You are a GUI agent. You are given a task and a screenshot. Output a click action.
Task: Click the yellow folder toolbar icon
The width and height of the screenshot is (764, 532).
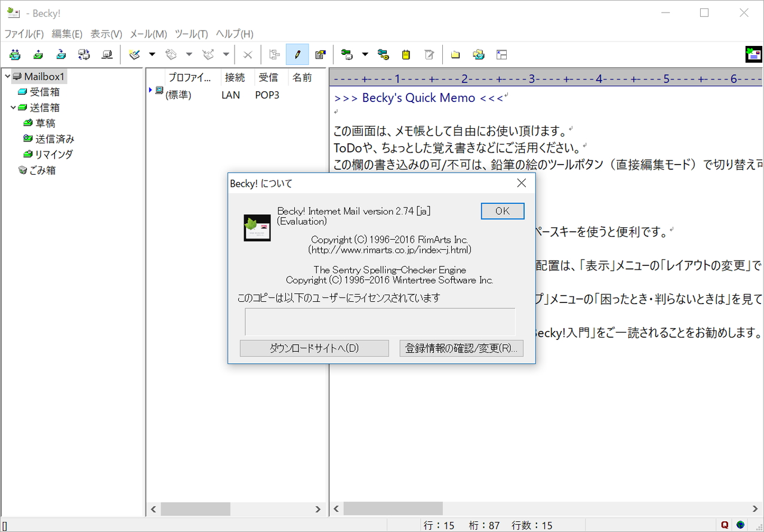[x=455, y=55]
